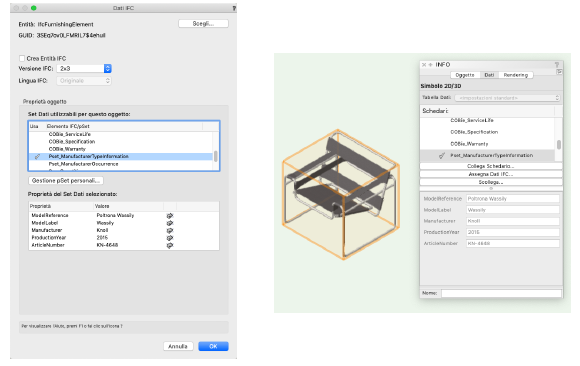This screenshot has height=366, width=580.
Task: Click the help question mark in Dati IFC title bar
Action: point(234,8)
